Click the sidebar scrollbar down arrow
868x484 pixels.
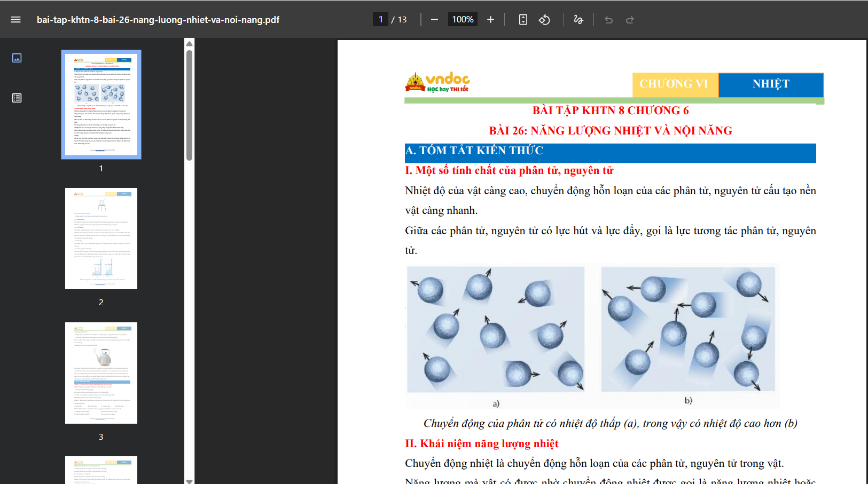coord(189,481)
